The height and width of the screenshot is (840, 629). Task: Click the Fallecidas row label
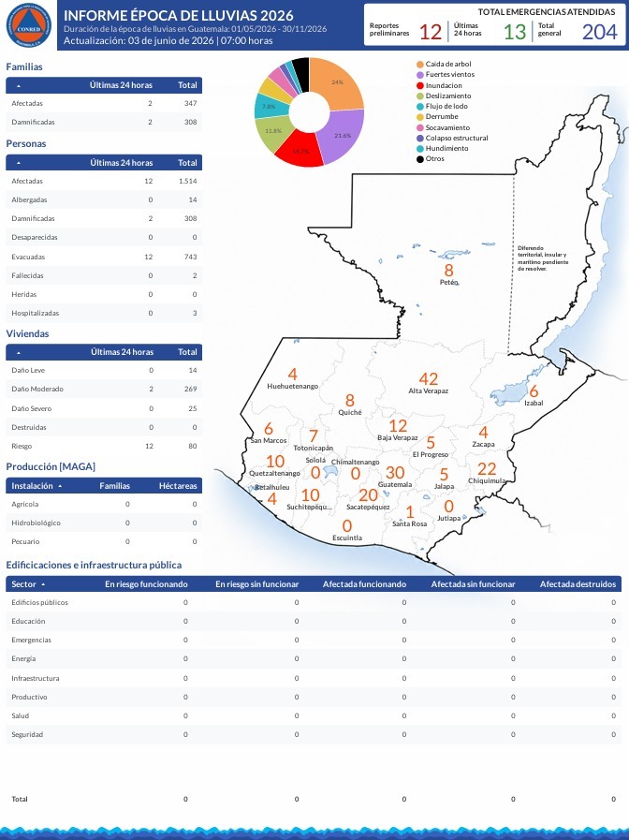pos(28,276)
